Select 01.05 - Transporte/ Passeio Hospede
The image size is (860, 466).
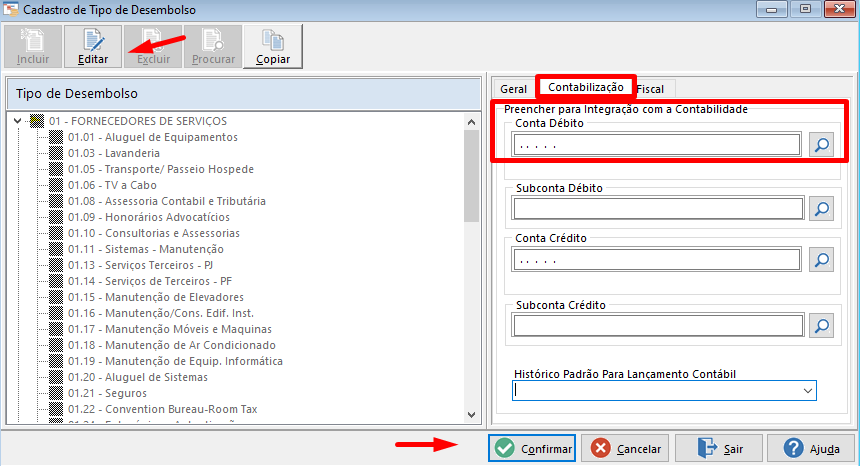click(161, 169)
